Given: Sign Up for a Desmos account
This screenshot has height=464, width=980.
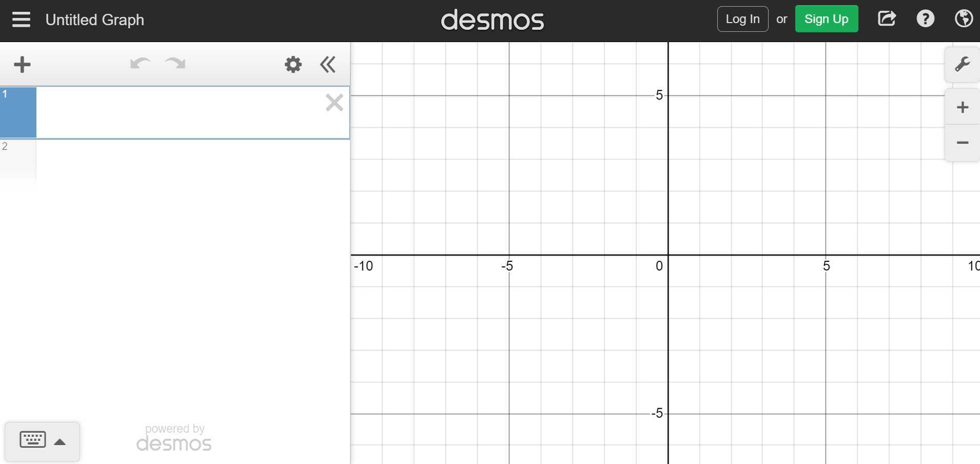Looking at the screenshot, I should pos(826,18).
